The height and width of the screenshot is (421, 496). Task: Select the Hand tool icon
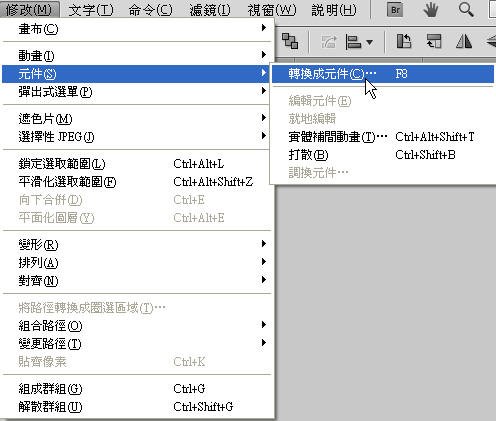(x=431, y=10)
